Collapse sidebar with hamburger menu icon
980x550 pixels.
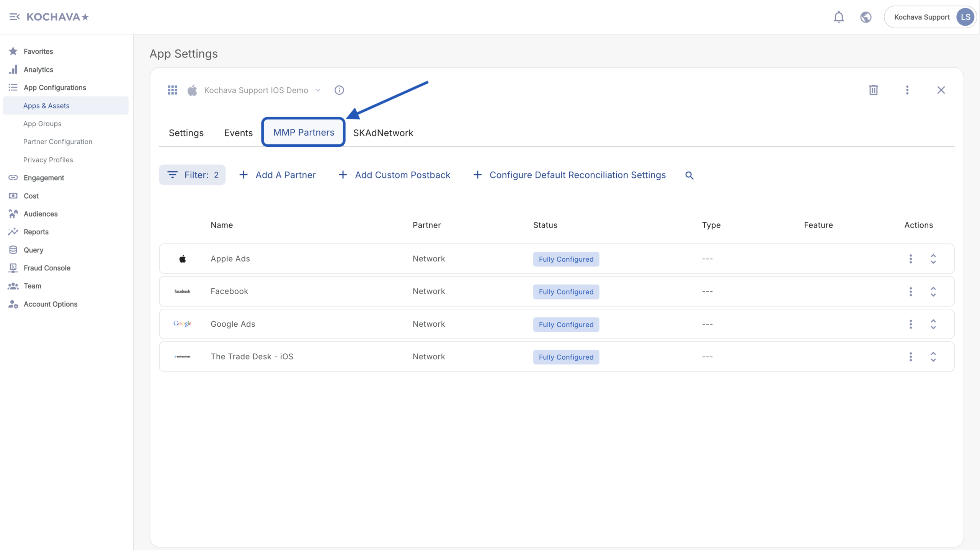point(14,17)
